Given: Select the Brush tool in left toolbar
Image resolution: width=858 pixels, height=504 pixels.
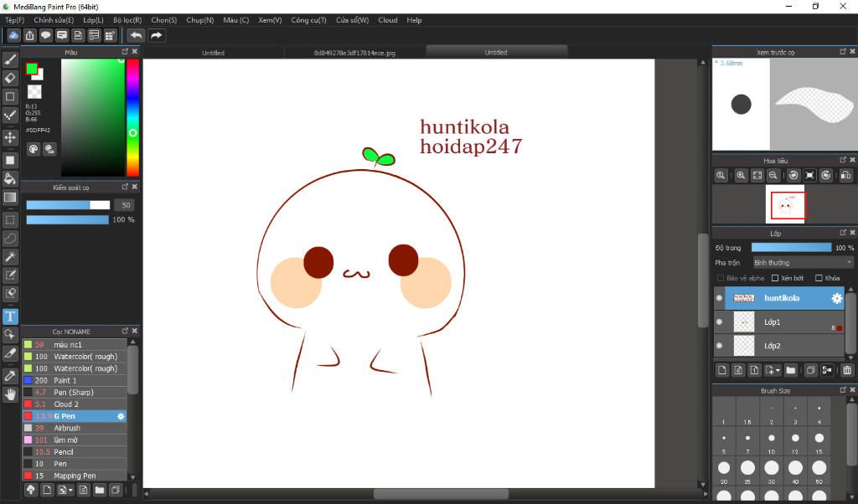Looking at the screenshot, I should tap(10, 59).
